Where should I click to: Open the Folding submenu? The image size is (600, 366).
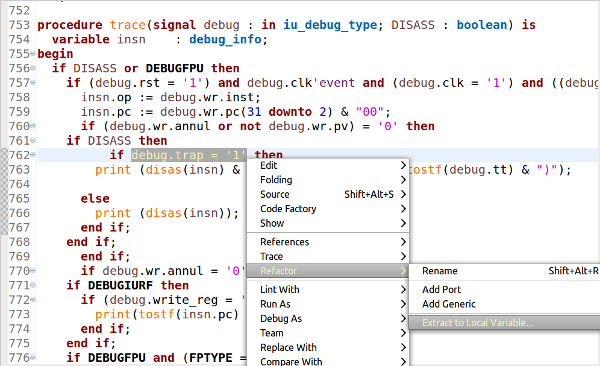[x=328, y=180]
